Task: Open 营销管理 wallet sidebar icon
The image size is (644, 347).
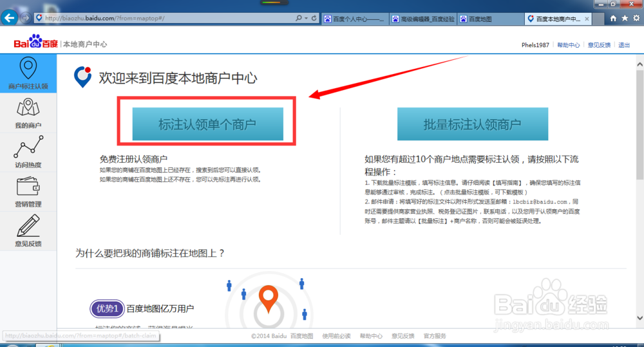Action: 28,191
